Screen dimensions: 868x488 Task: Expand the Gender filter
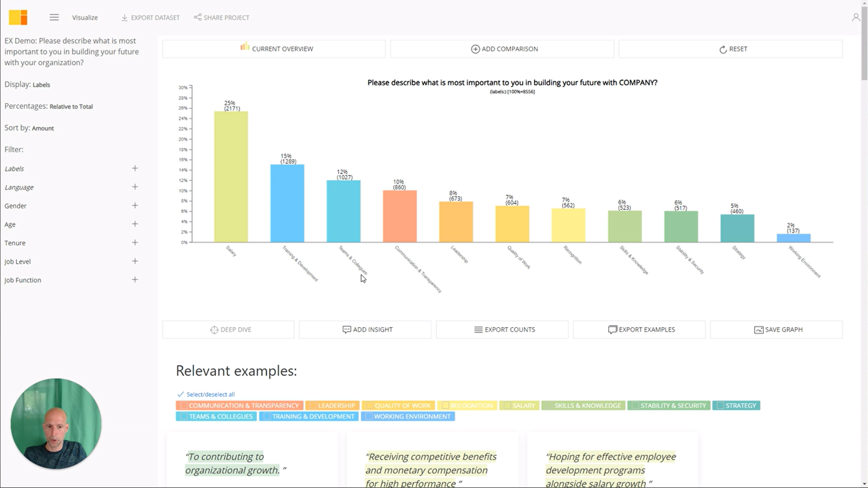(135, 205)
